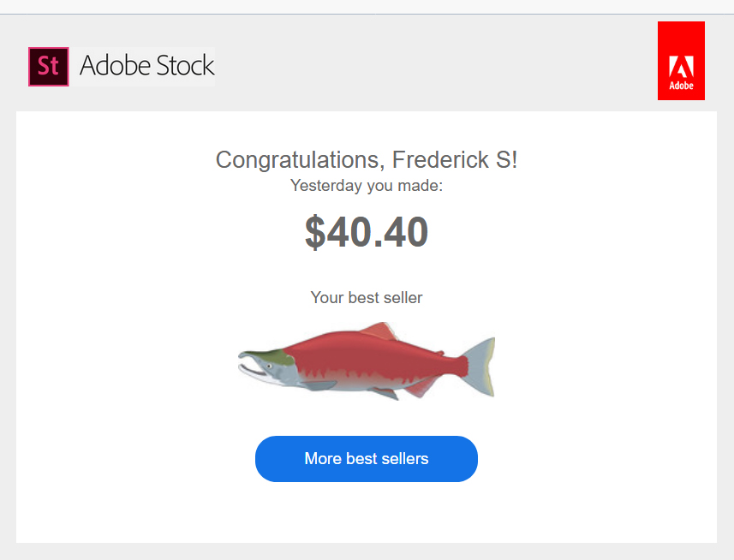This screenshot has width=734, height=560.
Task: Select the Congratulations, Frederick S! heading
Action: coord(367,160)
